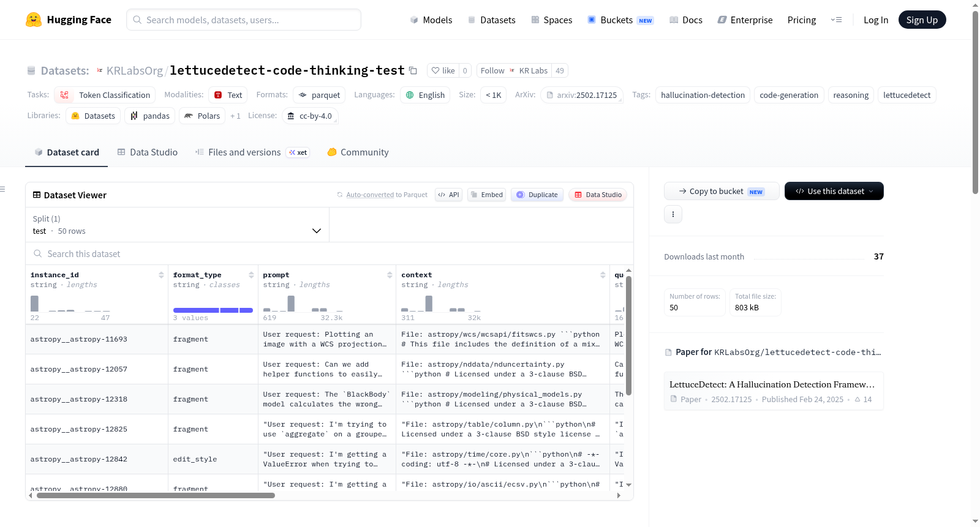Screen dimensions: 980x527
Task: Open the cc-by-4.0 license tag
Action: pos(310,116)
